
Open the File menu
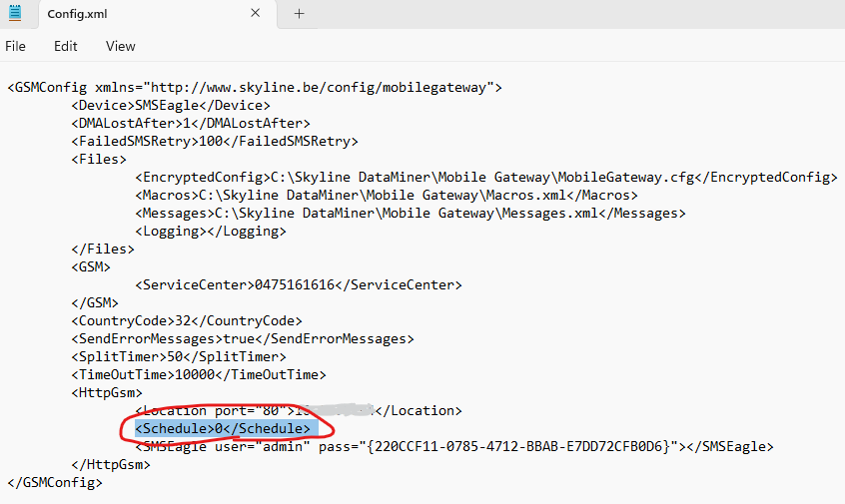(16, 46)
